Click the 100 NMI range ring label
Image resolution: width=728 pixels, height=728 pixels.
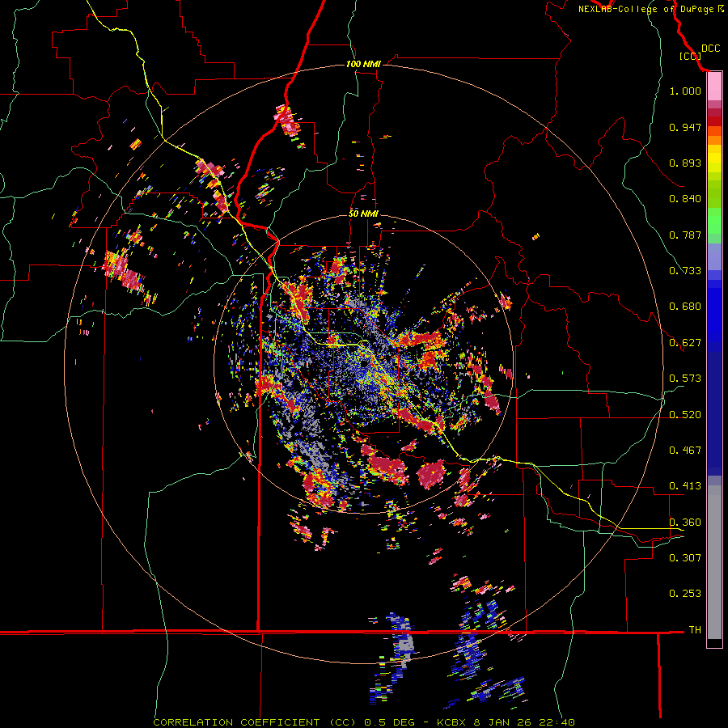pyautogui.click(x=363, y=64)
